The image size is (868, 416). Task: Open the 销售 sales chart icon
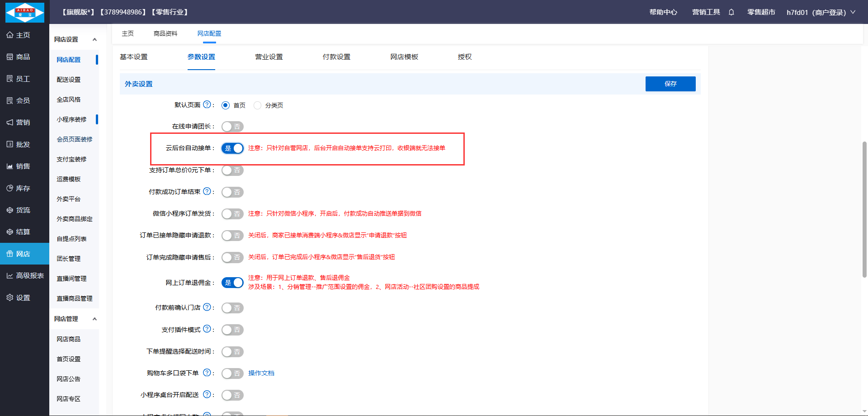pyautogui.click(x=9, y=166)
